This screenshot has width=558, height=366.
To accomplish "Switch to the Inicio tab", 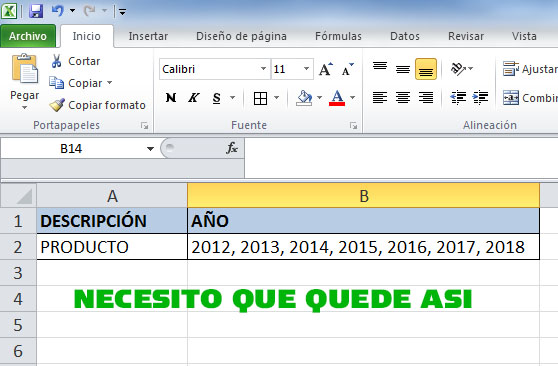I will click(x=86, y=36).
